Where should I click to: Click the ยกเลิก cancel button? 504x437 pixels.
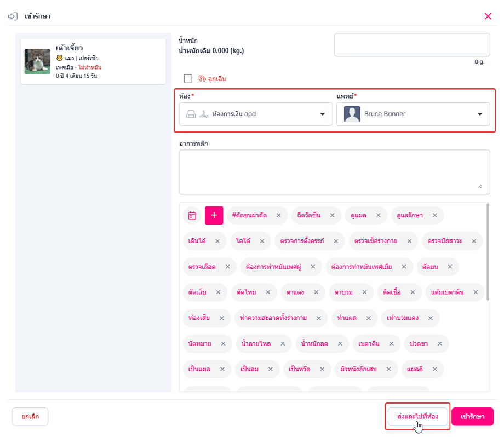(x=30, y=416)
